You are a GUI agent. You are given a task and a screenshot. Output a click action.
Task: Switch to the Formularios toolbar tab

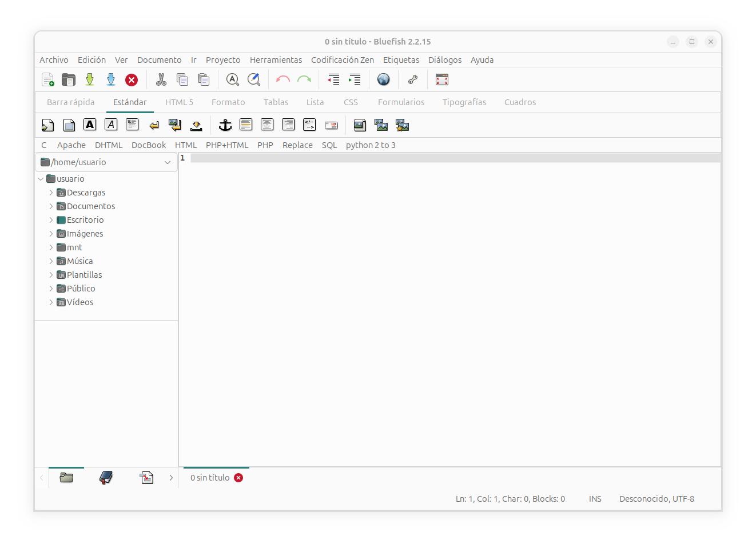401,102
